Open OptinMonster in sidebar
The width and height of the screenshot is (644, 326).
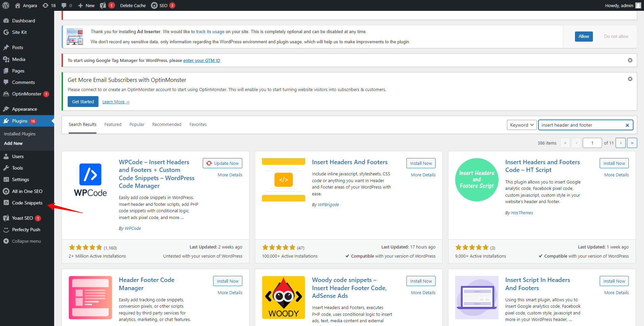27,94
